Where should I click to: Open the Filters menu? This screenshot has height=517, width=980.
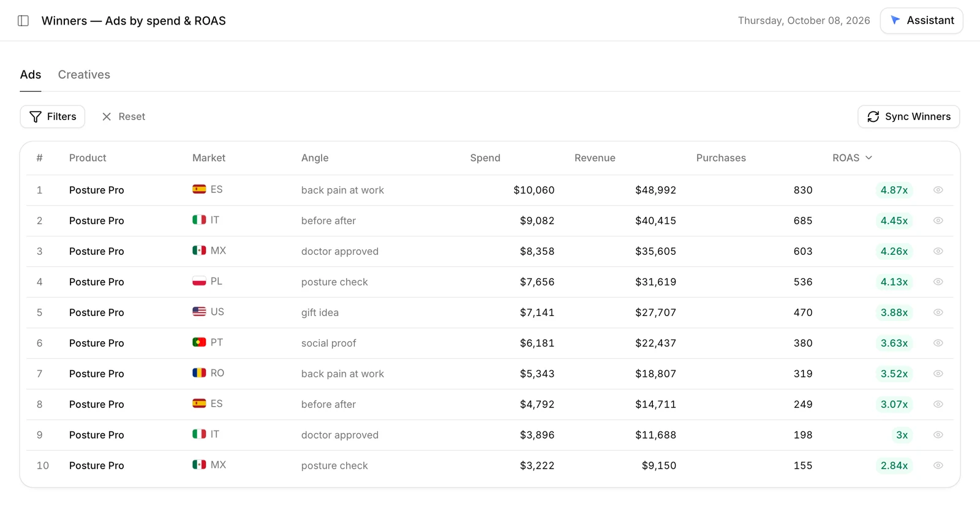(x=53, y=116)
